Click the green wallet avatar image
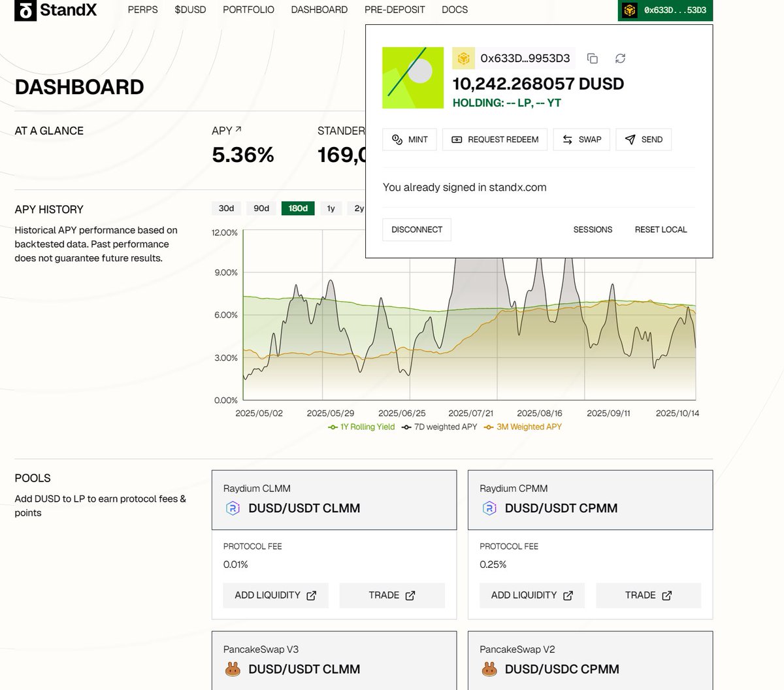Screen dimensions: 784x690 413,78
